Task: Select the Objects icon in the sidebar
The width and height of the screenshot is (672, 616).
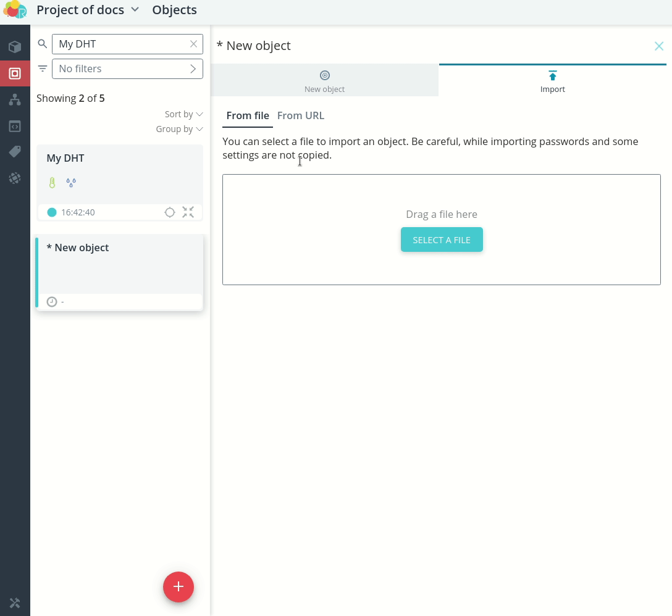Action: (15, 73)
